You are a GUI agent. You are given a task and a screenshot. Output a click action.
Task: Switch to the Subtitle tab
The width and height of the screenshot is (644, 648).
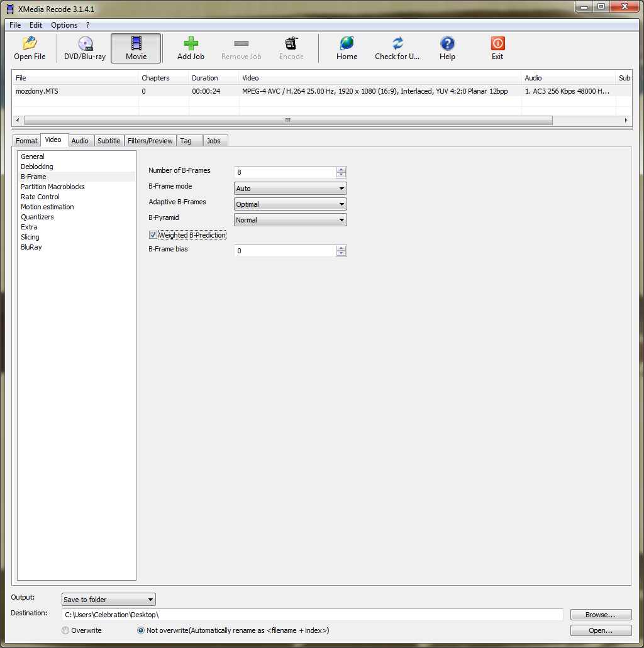click(109, 141)
